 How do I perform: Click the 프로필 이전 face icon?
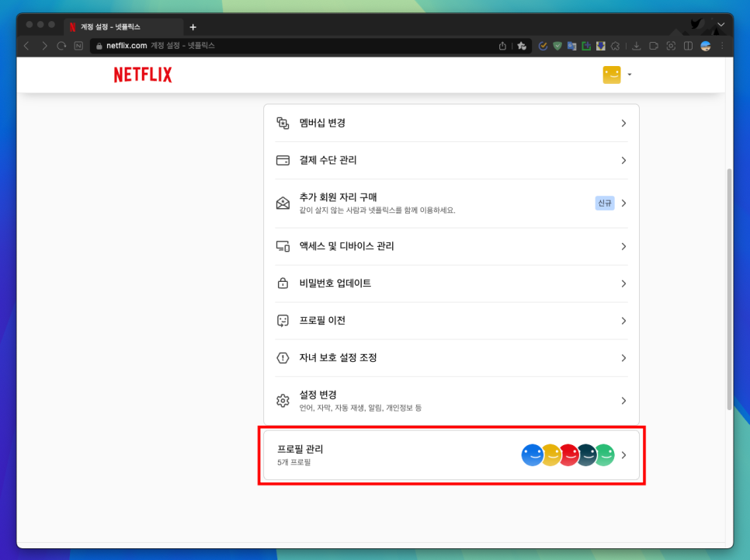(283, 321)
